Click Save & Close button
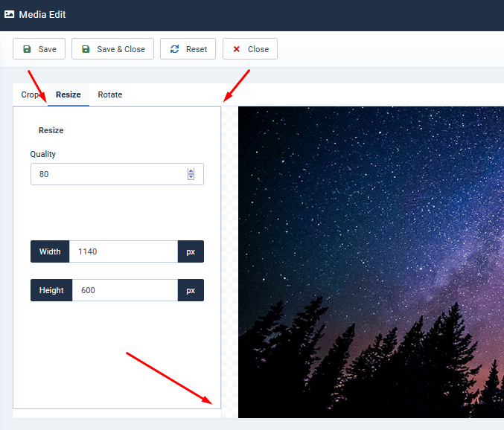Viewport: 504px width, 430px height. [x=112, y=49]
